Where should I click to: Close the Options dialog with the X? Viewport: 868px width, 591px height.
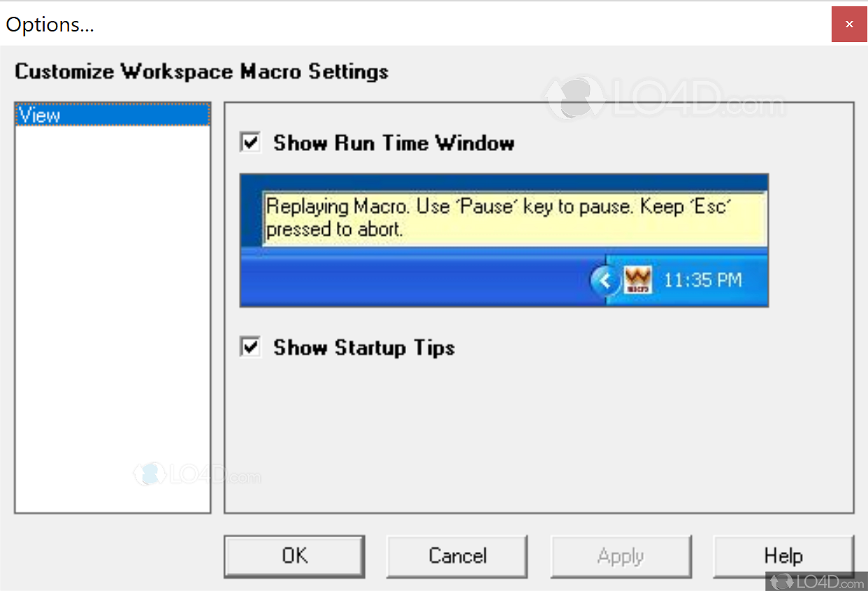(x=849, y=24)
